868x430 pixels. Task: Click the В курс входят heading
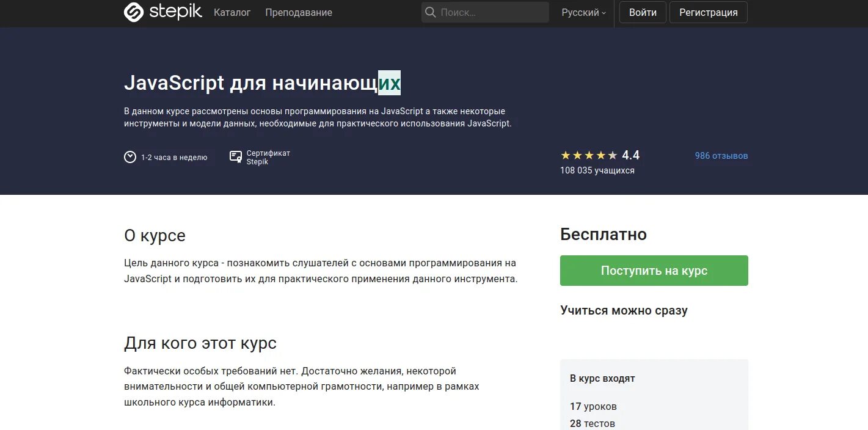click(x=602, y=378)
